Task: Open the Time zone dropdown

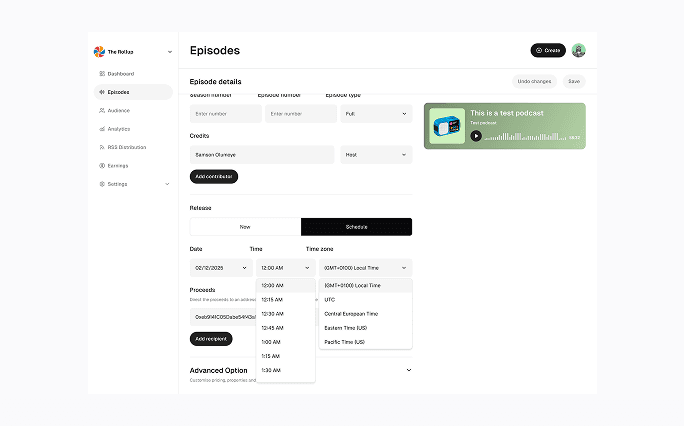Action: [366, 268]
